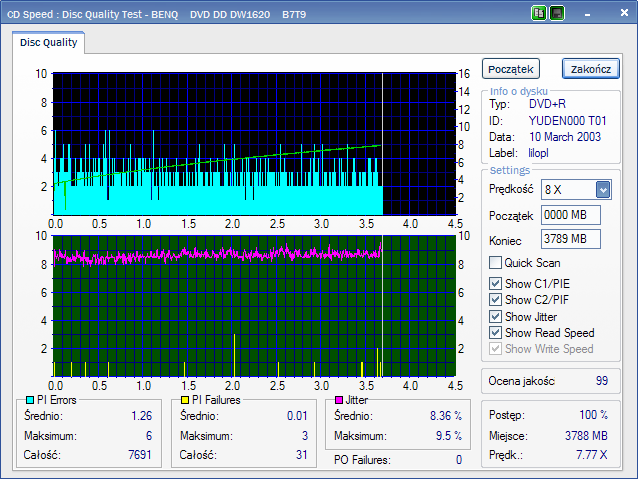
Task: Close the Disc Quality Test window
Action: tap(624, 13)
